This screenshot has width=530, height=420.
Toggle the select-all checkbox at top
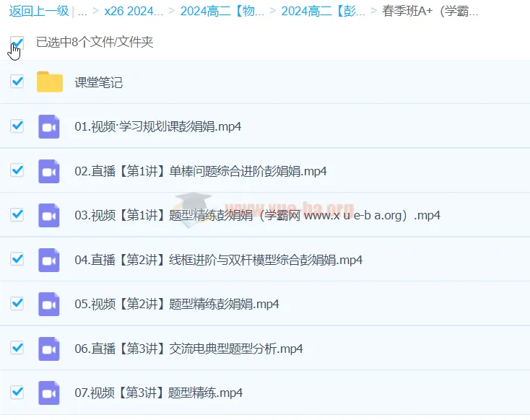point(17,43)
